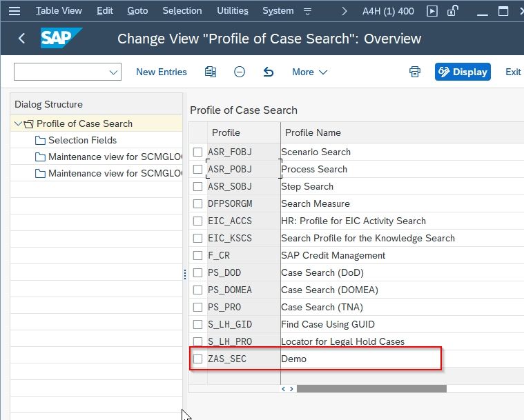Open the menu overflow lines icon after System

click(x=307, y=12)
